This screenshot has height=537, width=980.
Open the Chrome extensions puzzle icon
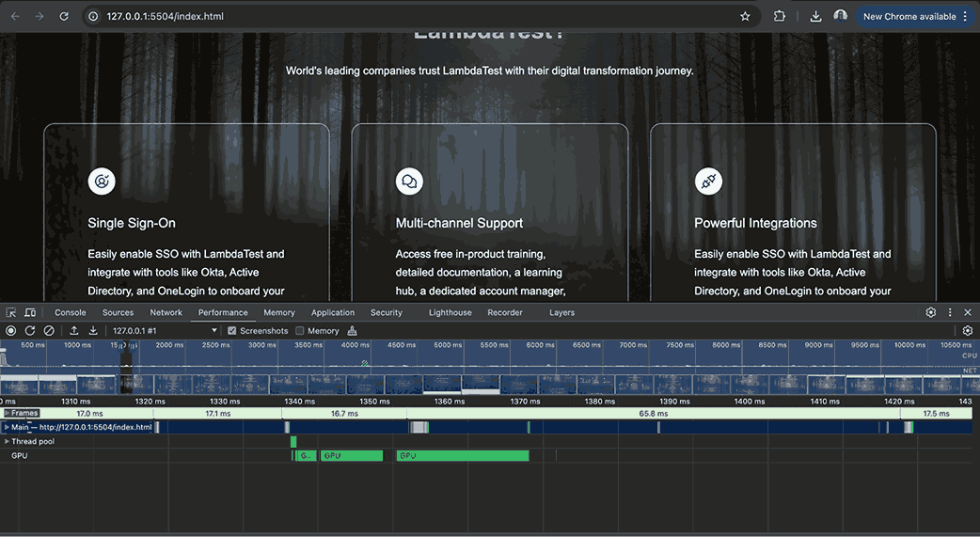780,16
